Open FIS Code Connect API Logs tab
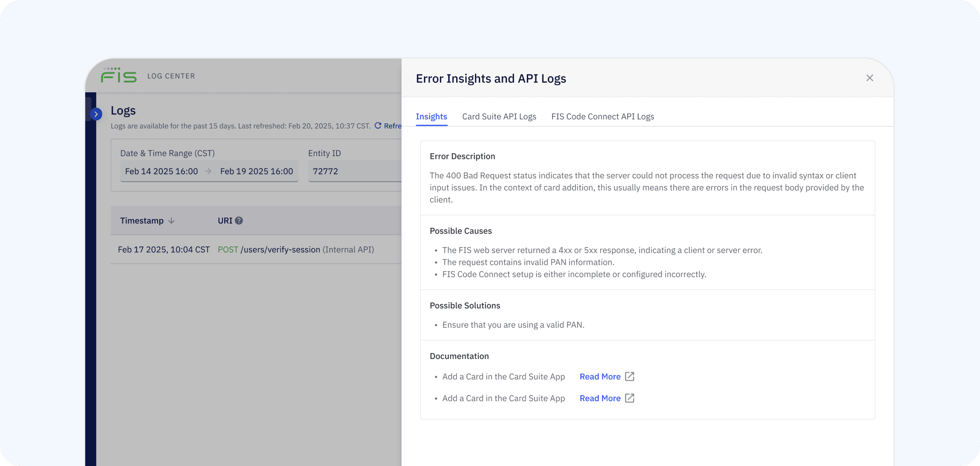Image resolution: width=980 pixels, height=466 pixels. [x=602, y=117]
